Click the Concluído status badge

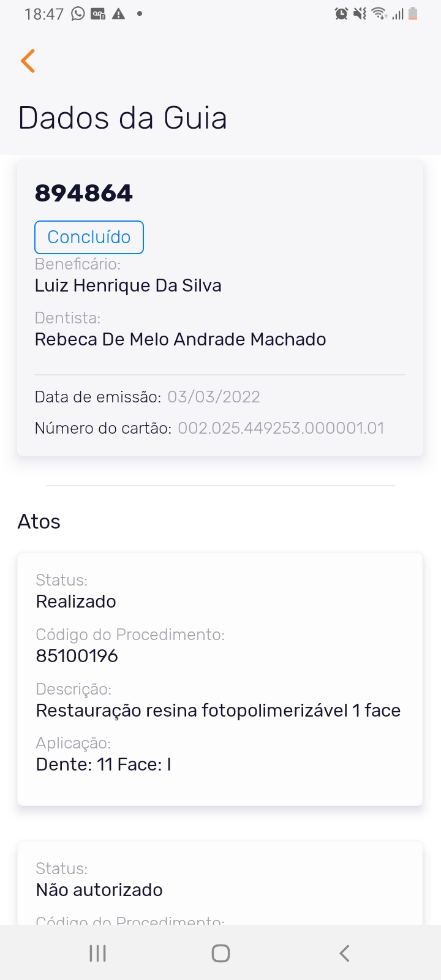[x=89, y=237]
